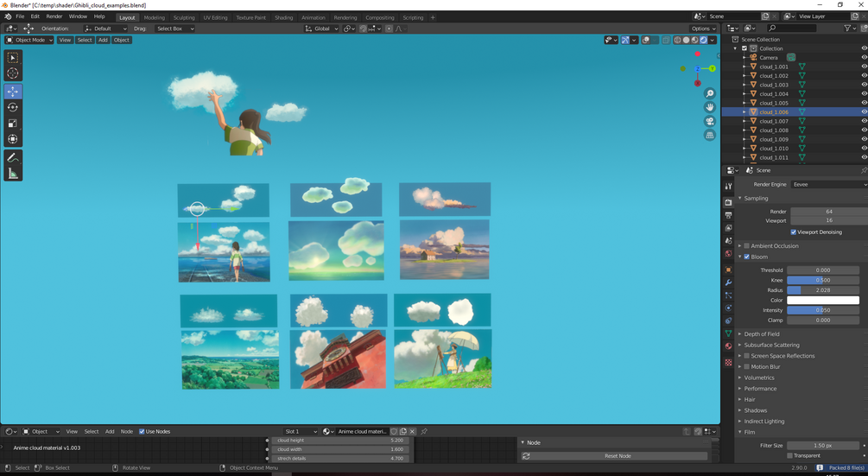Switch to the UV Editing workspace tab
The image size is (868, 476).
(215, 18)
